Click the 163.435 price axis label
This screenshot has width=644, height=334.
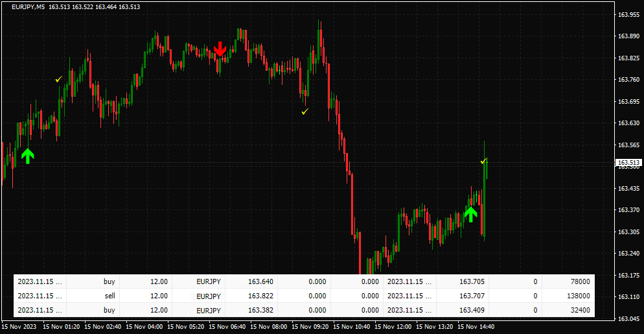point(628,188)
